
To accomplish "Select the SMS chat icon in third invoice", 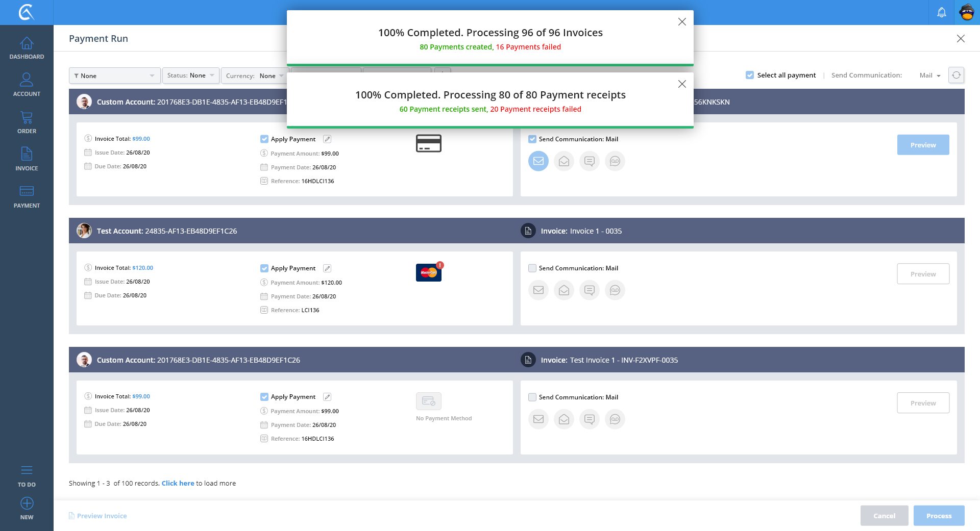I will coord(589,419).
